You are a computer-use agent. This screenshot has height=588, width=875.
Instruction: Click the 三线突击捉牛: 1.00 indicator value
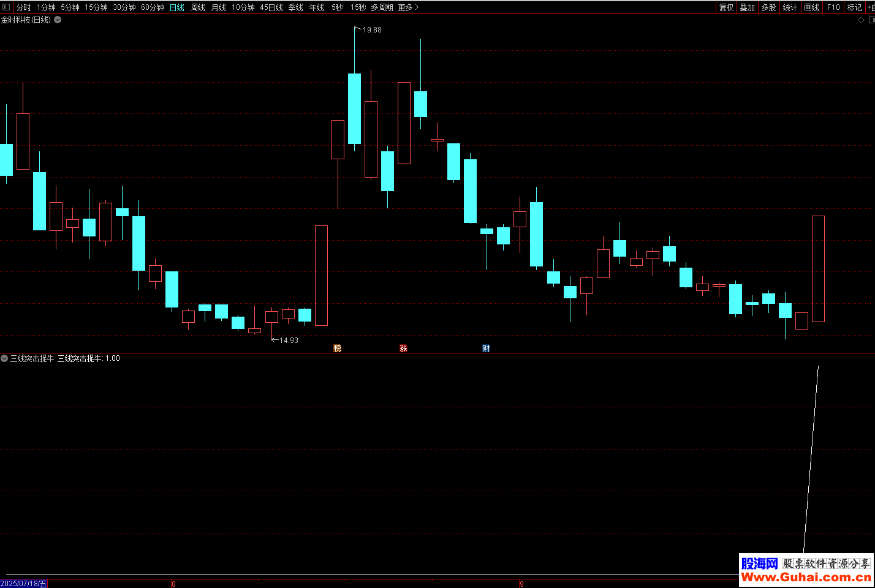[89, 358]
